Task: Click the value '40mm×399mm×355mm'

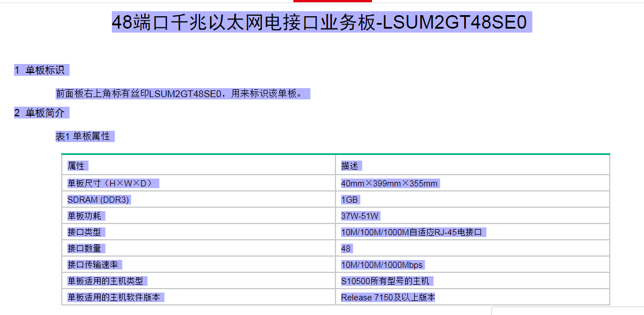Action: coord(389,184)
